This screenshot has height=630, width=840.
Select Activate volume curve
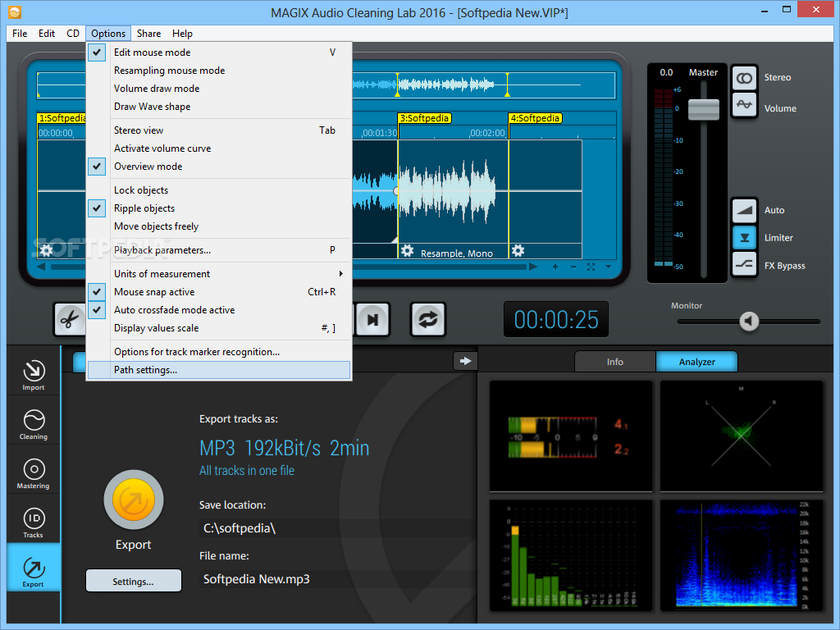(x=219, y=148)
